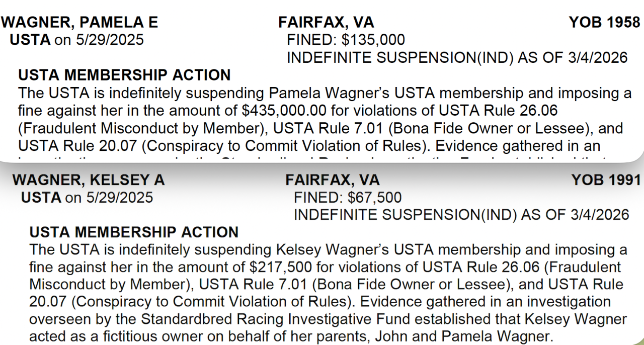The width and height of the screenshot is (644, 345).
Task: Click the YOB 1991 text
Action: [606, 180]
